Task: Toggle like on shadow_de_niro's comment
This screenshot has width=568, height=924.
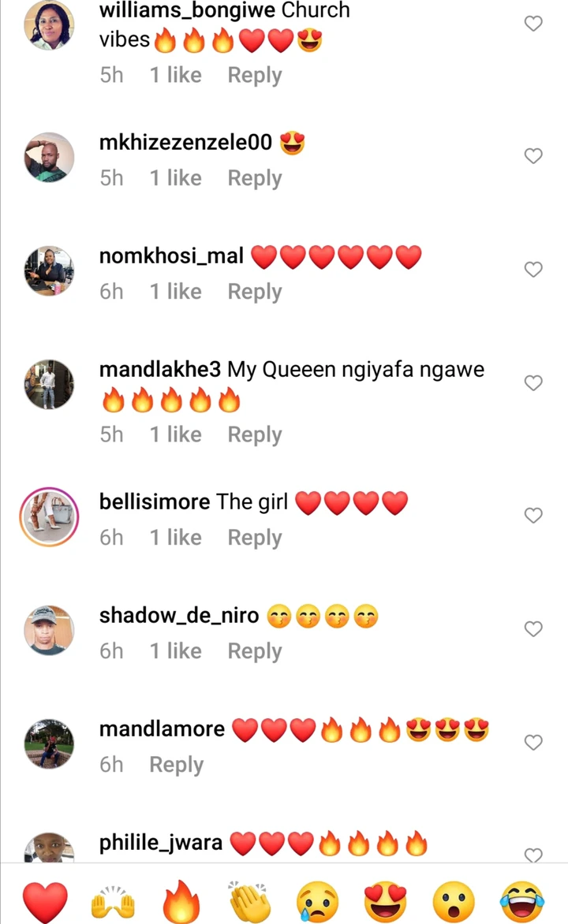Action: [533, 629]
